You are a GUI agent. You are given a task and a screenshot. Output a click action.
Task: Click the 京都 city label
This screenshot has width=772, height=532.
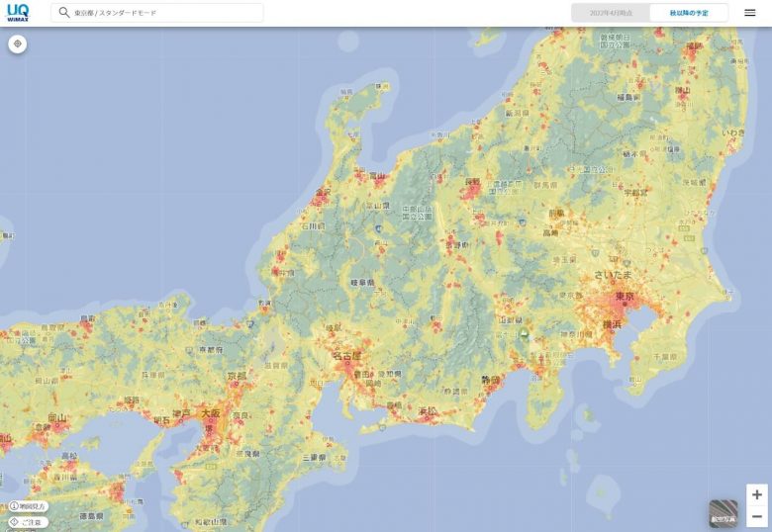click(237, 376)
